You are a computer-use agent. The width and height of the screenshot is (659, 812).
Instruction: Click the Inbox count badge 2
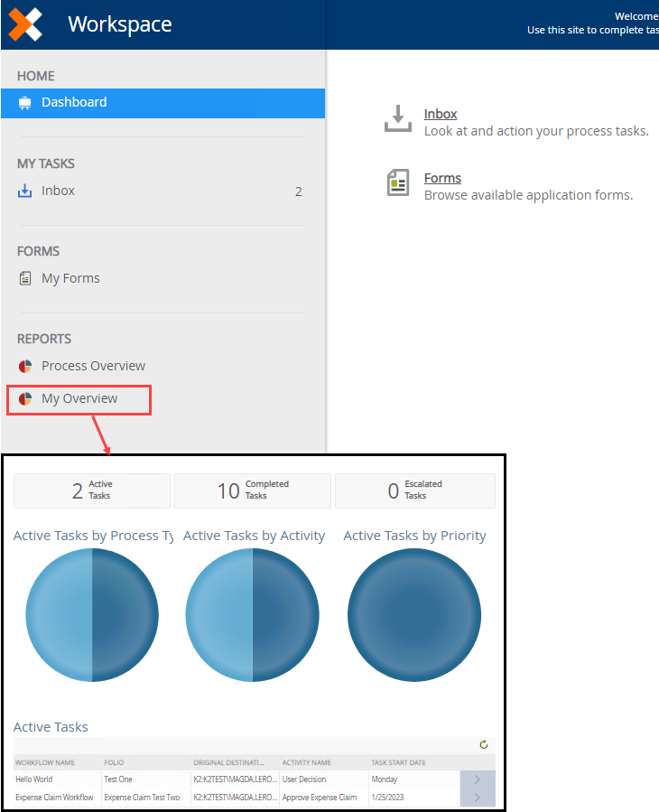[299, 191]
